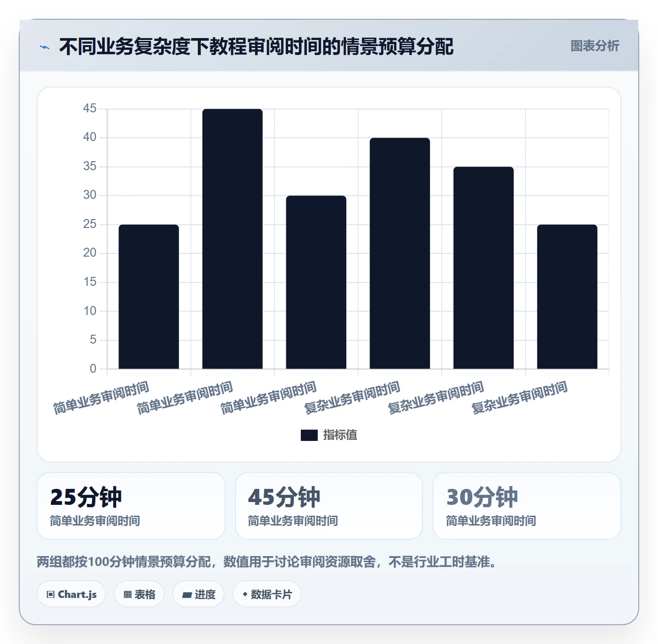The image size is (658, 644).
Task: Click the lightning bolt icon beside the title
Action: [x=45, y=47]
